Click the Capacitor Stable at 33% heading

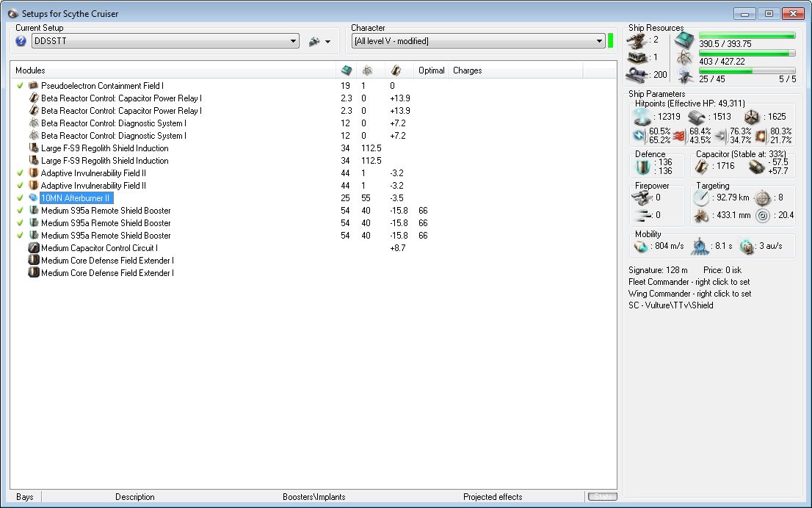click(x=741, y=154)
